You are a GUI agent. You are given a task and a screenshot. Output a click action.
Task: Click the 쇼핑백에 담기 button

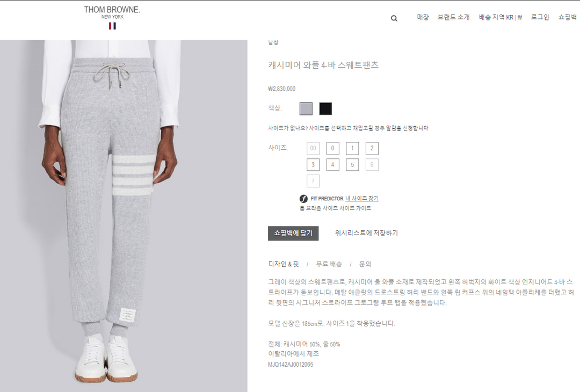[293, 233]
